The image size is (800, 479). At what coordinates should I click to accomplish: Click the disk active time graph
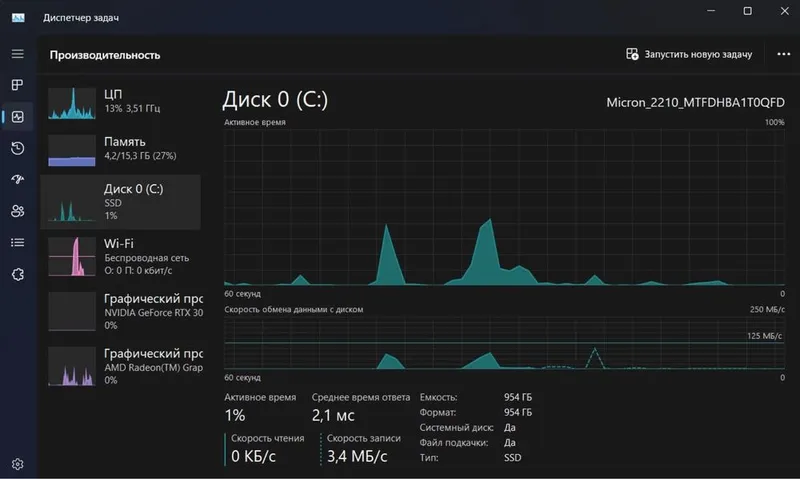pos(504,207)
